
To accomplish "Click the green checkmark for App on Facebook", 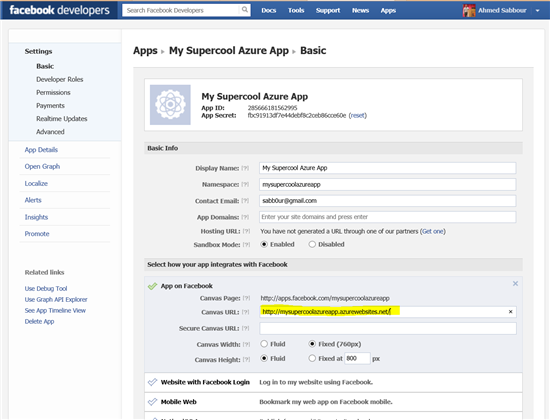I will [152, 286].
